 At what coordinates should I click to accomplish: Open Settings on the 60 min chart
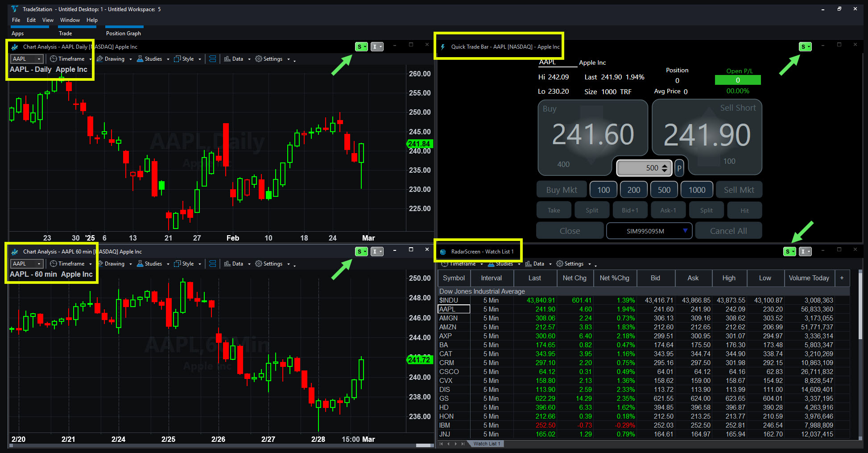coord(270,263)
